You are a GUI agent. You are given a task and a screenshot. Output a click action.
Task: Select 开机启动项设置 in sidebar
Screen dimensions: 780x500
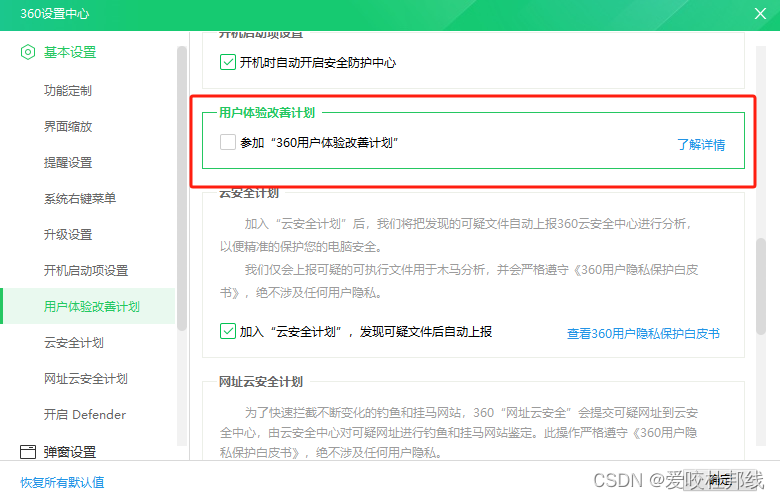[86, 271]
